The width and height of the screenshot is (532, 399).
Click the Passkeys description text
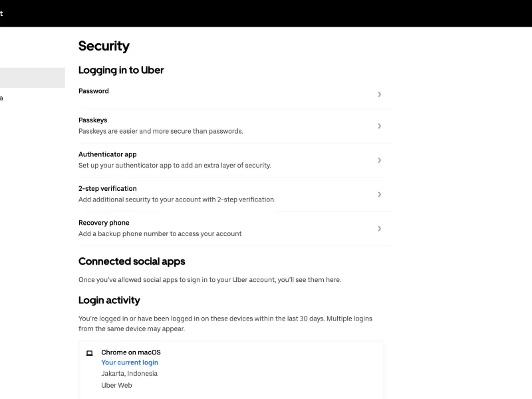tap(160, 131)
